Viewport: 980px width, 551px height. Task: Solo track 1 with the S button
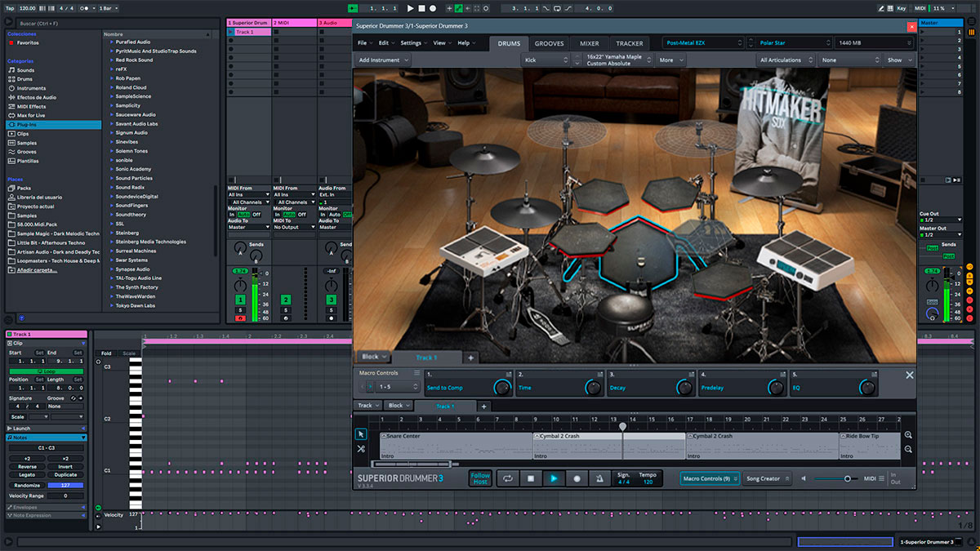240,311
